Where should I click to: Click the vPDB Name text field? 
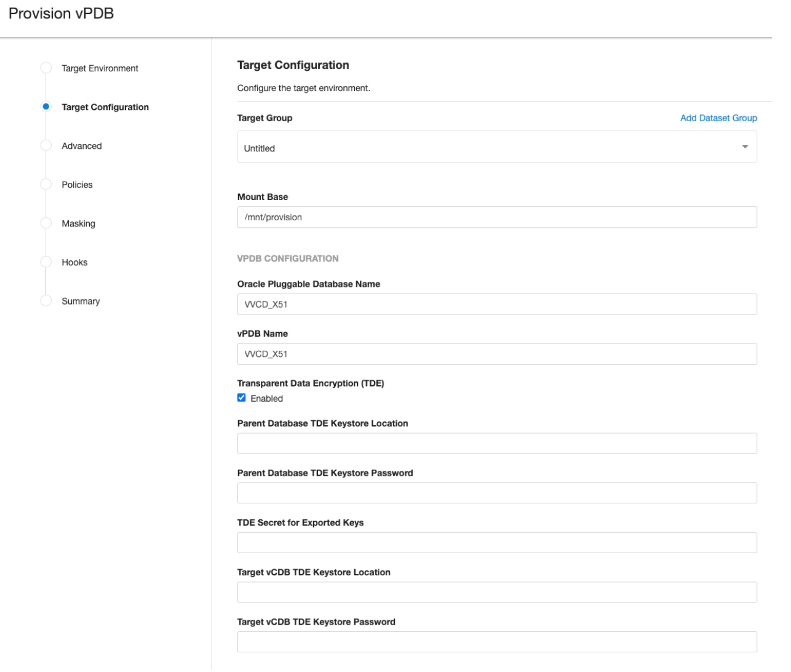pyautogui.click(x=496, y=354)
